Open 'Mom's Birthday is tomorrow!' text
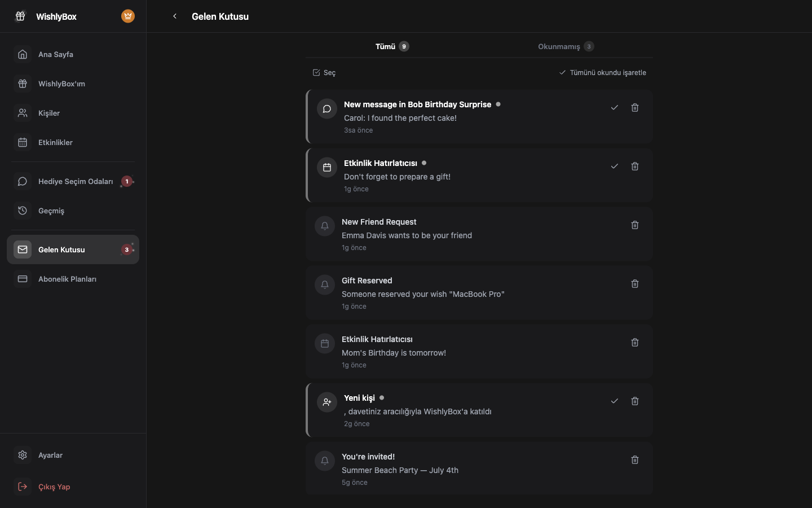 pos(394,353)
